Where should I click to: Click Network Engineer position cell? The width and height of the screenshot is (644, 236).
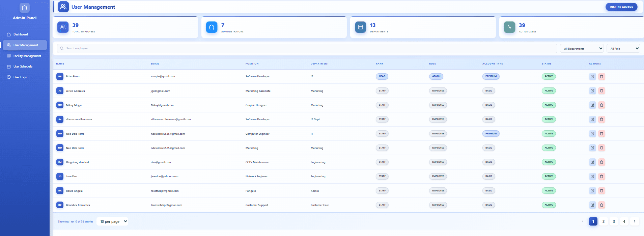(x=256, y=176)
